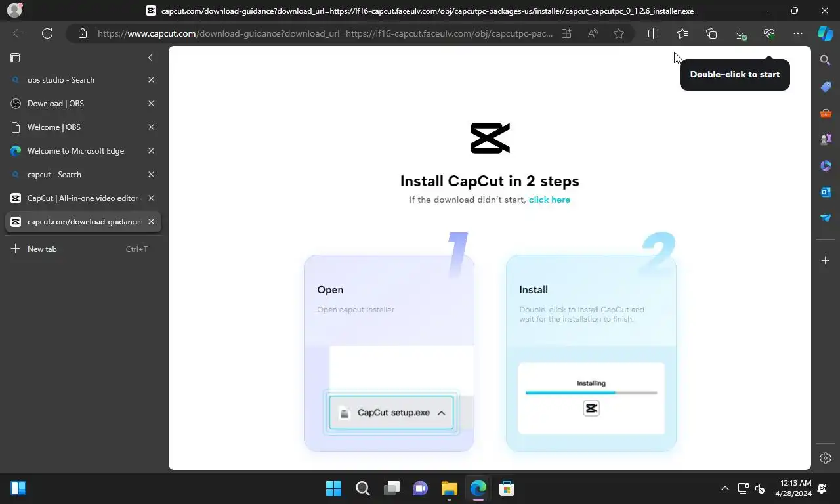Click the Install step card
This screenshot has width=840, height=504.
[591, 352]
